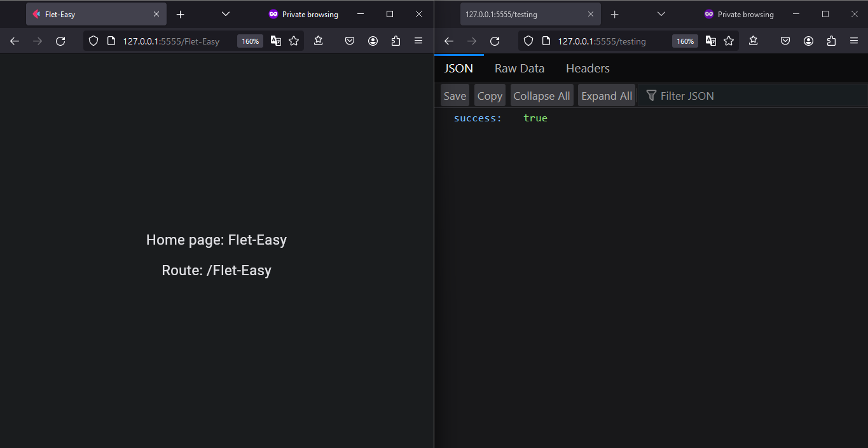Open hamburger application menu in right window
Viewport: 868px width, 448px height.
tap(854, 41)
